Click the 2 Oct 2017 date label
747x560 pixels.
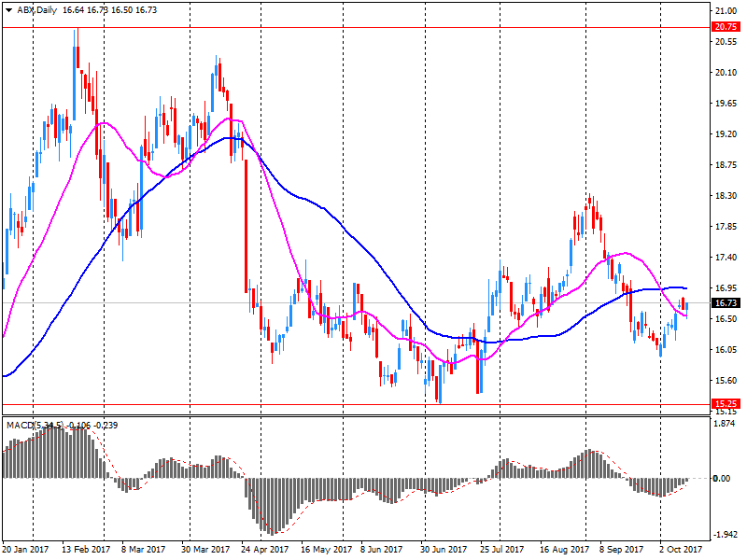pos(681,549)
